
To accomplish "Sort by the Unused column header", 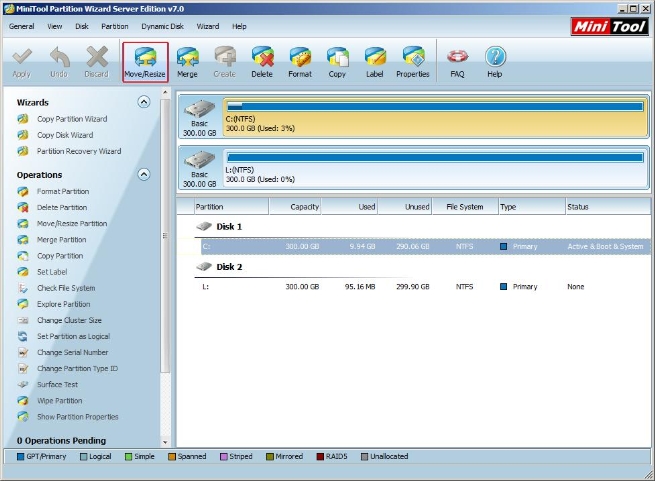I will point(405,207).
